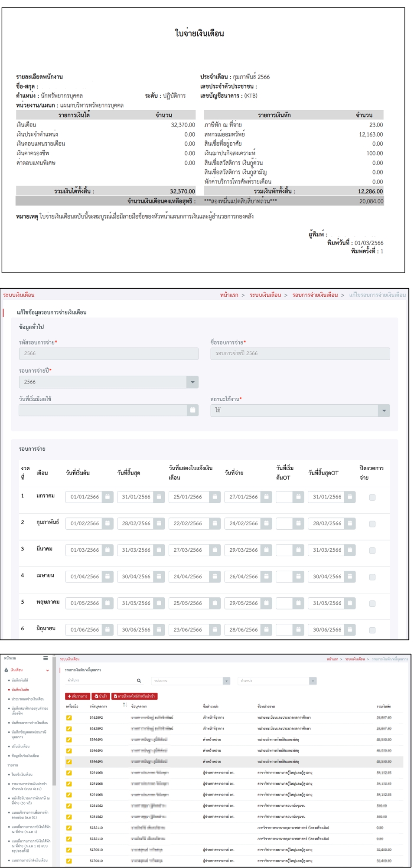Open calendar icon beside 01/05/2566 start date
This screenshot has width=414, height=868.
click(x=108, y=603)
